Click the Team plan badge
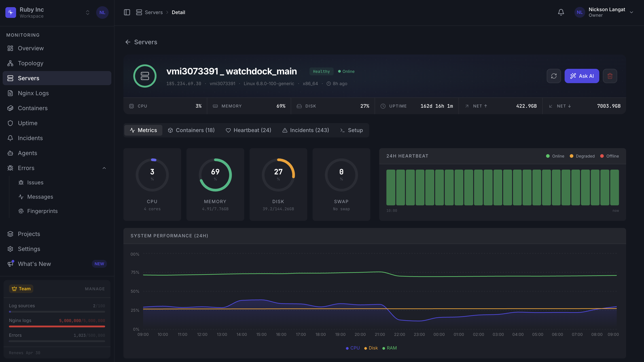Image resolution: width=644 pixels, height=362 pixels. click(21, 288)
